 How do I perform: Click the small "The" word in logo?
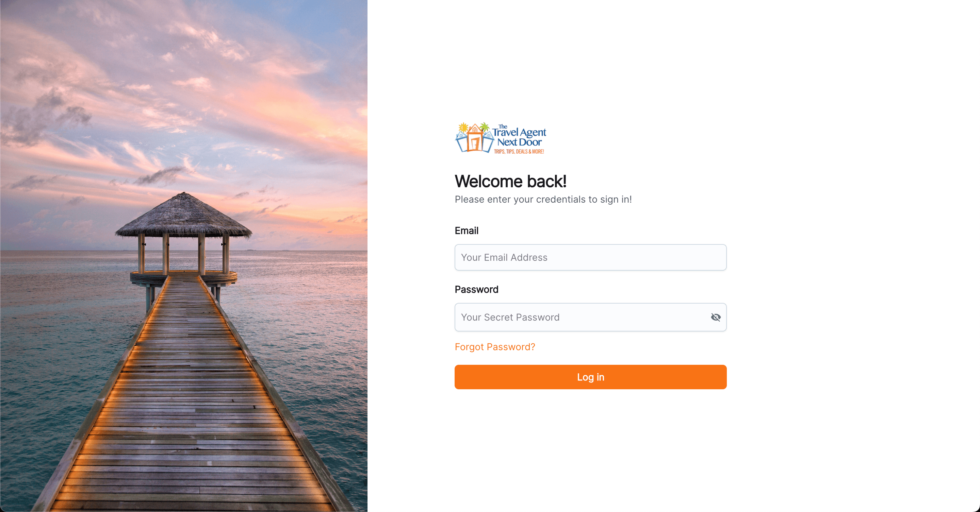[503, 126]
